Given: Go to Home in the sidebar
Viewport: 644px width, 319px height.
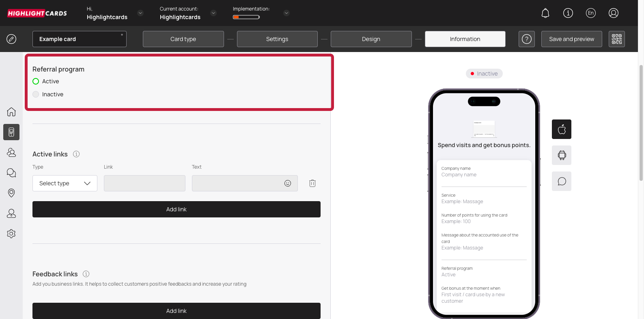Looking at the screenshot, I should pos(11,112).
